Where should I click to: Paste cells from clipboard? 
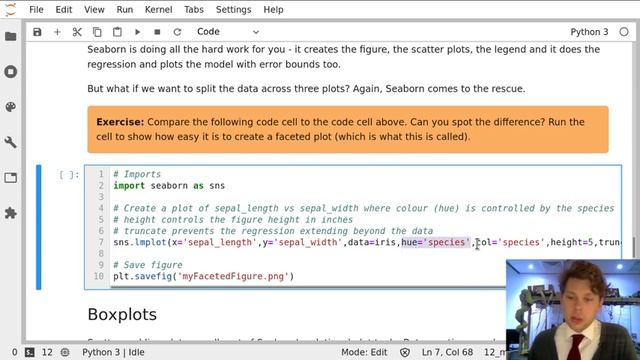(117, 32)
